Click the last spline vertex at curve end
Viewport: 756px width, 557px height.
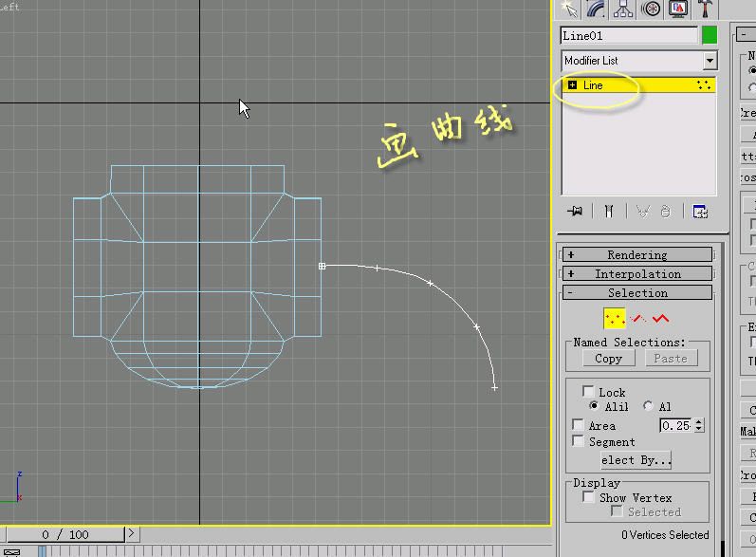tap(495, 387)
